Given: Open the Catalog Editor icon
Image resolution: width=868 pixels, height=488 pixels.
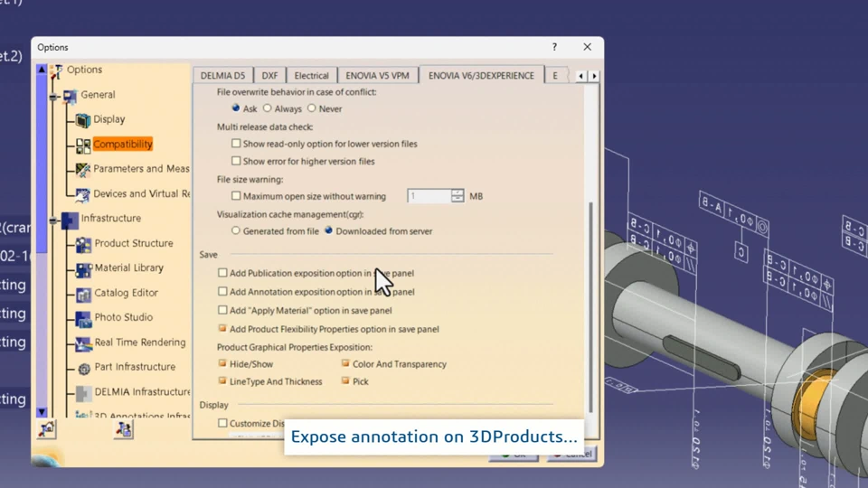Looking at the screenshot, I should point(83,294).
